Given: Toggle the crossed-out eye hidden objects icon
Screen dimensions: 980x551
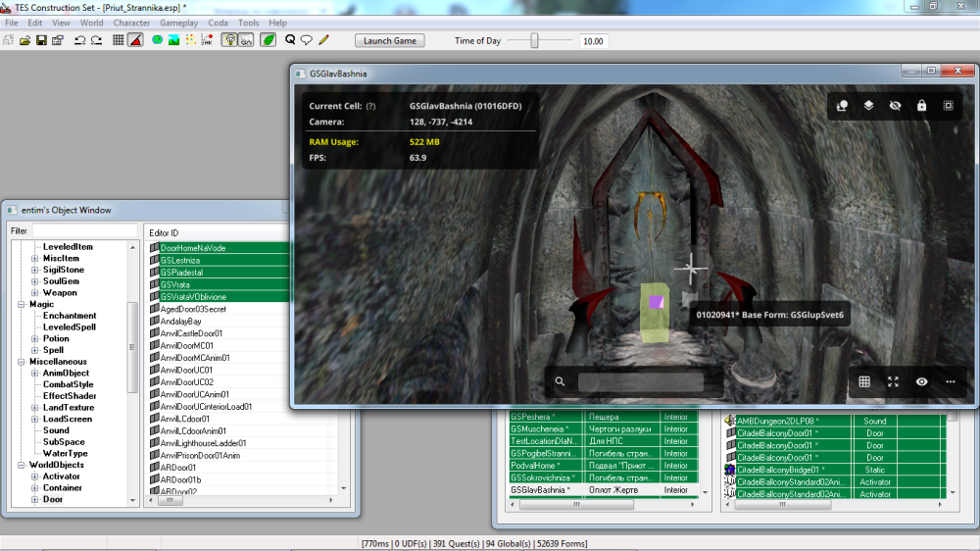Looking at the screenshot, I should (895, 106).
